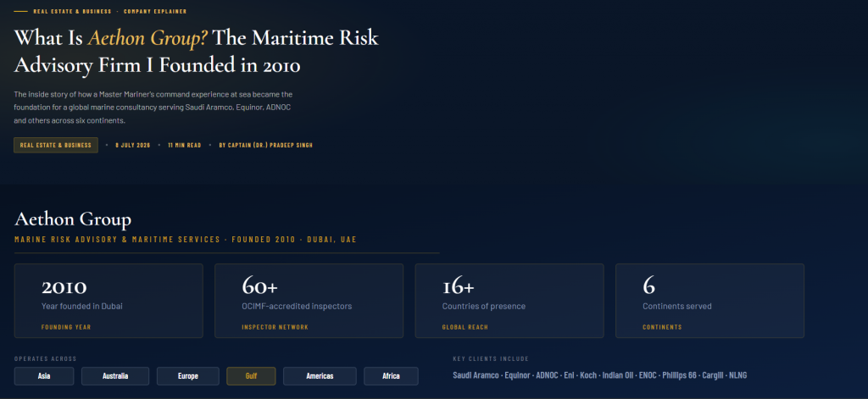Click the intro paragraph about a Master Mariner
The image size is (868, 399).
click(x=153, y=108)
